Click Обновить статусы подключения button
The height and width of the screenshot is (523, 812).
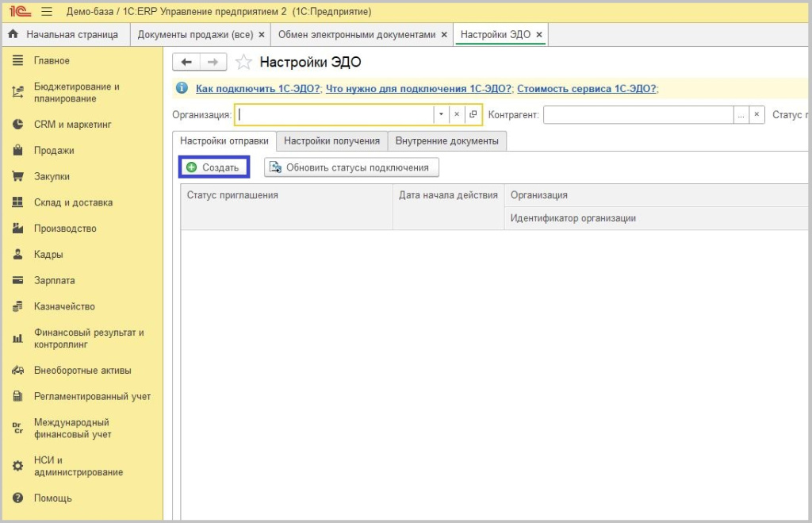[x=351, y=167]
